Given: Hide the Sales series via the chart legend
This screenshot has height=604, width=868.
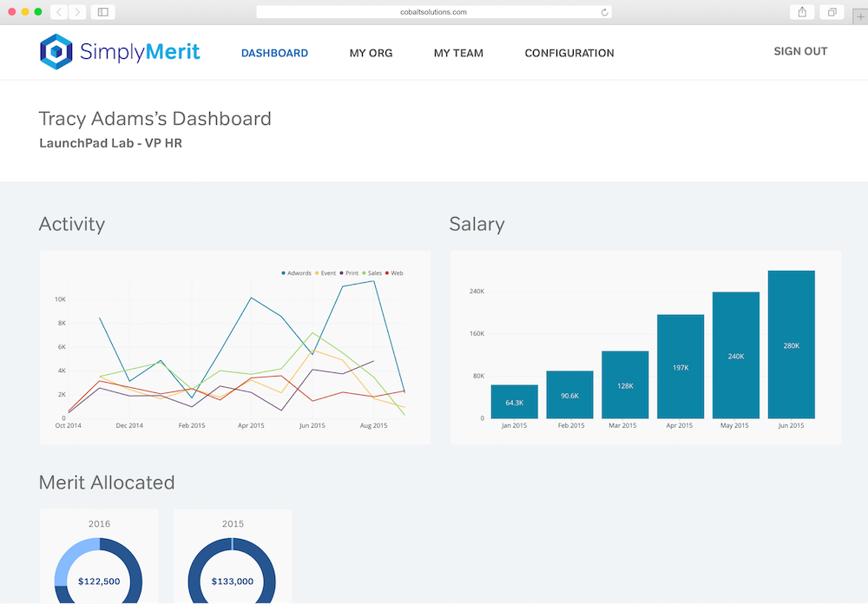Looking at the screenshot, I should click(374, 272).
